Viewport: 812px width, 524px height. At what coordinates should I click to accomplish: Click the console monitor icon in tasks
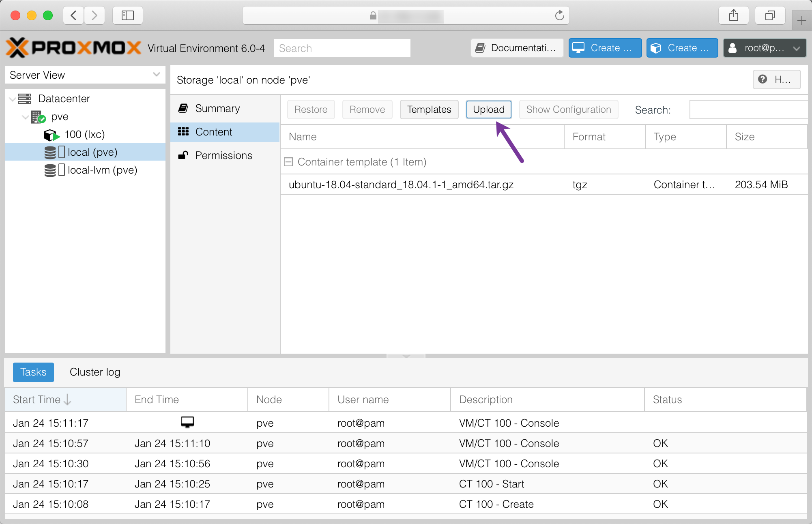tap(187, 422)
